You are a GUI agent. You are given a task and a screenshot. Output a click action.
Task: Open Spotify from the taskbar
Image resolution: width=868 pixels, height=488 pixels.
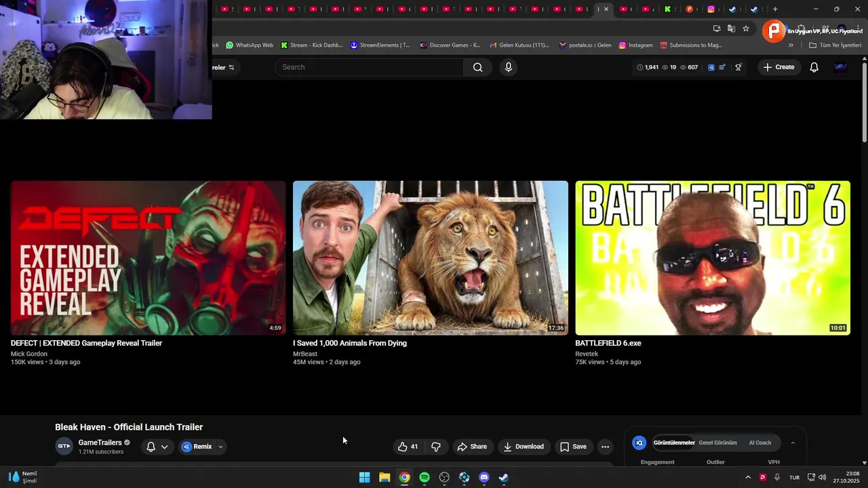[425, 477]
